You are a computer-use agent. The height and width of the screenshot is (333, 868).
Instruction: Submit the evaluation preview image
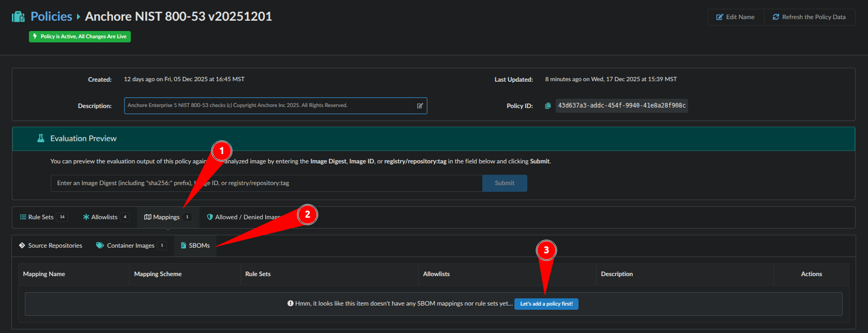pos(504,183)
